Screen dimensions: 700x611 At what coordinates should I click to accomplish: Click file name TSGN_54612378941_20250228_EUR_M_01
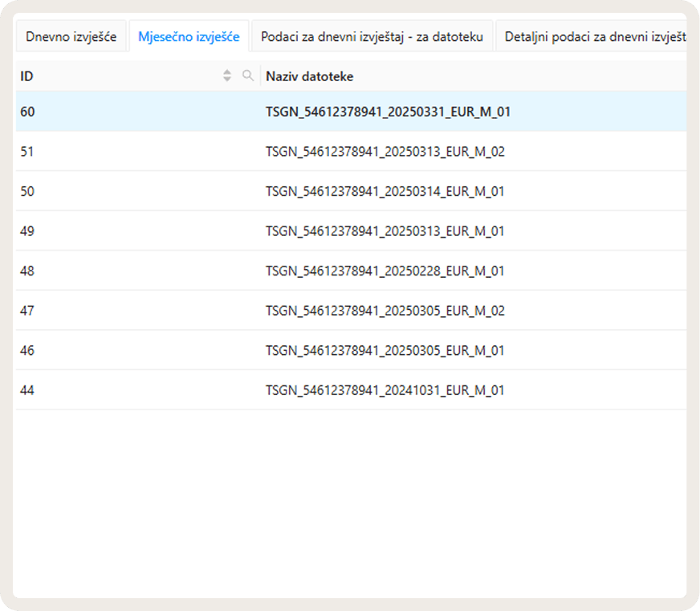pyautogui.click(x=385, y=271)
